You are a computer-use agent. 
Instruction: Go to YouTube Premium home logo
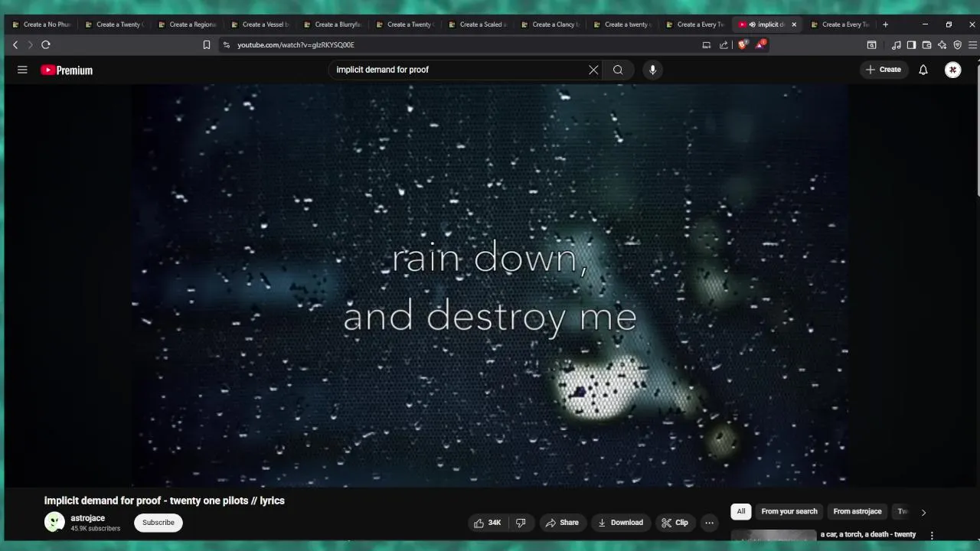tap(67, 70)
